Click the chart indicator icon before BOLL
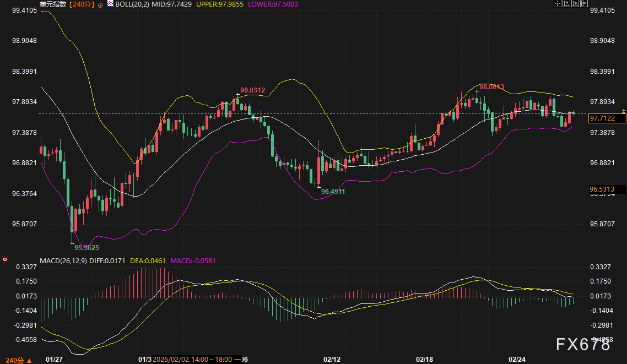627x364 pixels. point(110,4)
